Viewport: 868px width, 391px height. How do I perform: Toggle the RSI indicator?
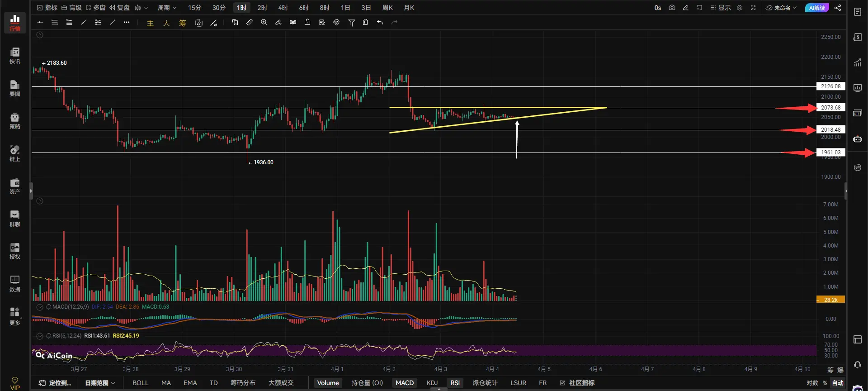[455, 383]
